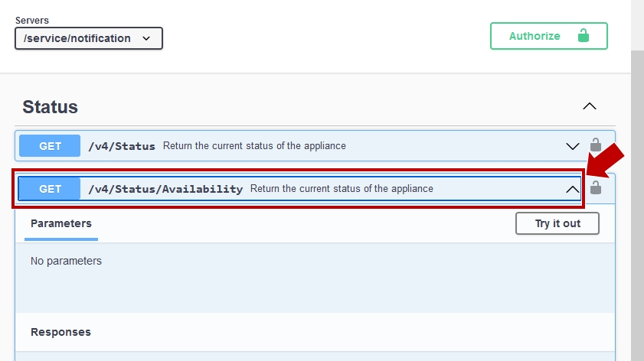Image resolution: width=644 pixels, height=361 pixels.
Task: Click the Status section heading
Action: click(x=50, y=107)
